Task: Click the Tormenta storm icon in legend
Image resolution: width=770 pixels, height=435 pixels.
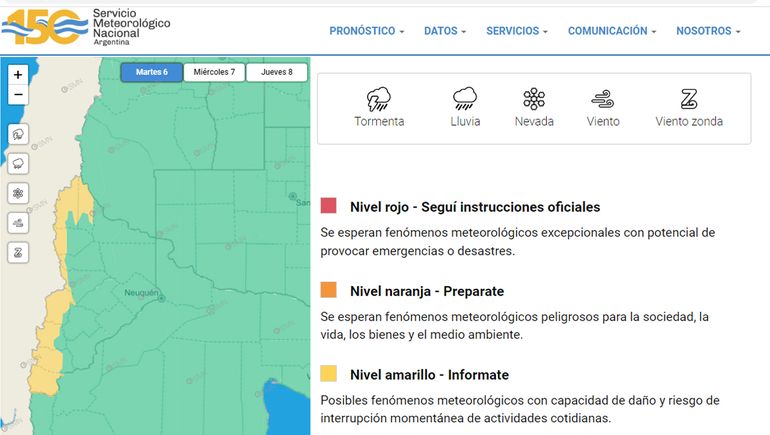Action: [379, 99]
